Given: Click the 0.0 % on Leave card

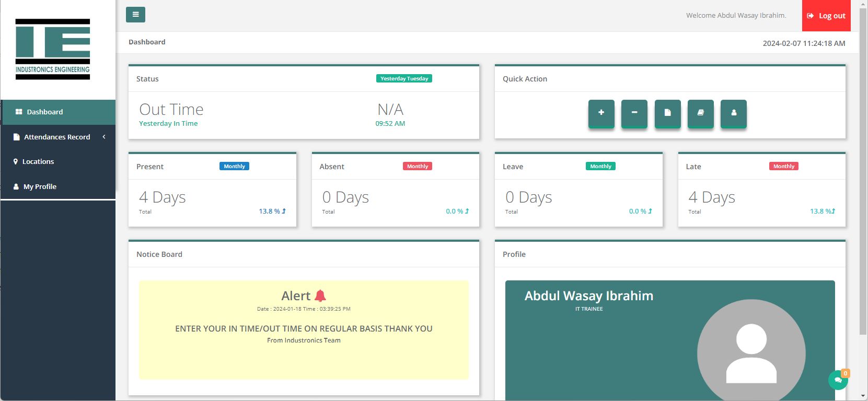Looking at the screenshot, I should [x=641, y=211].
